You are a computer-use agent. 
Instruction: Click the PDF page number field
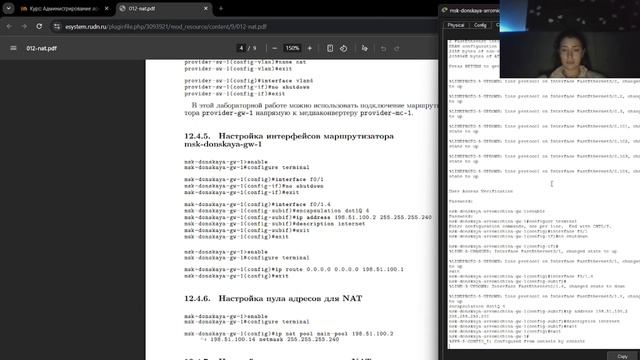[241, 48]
